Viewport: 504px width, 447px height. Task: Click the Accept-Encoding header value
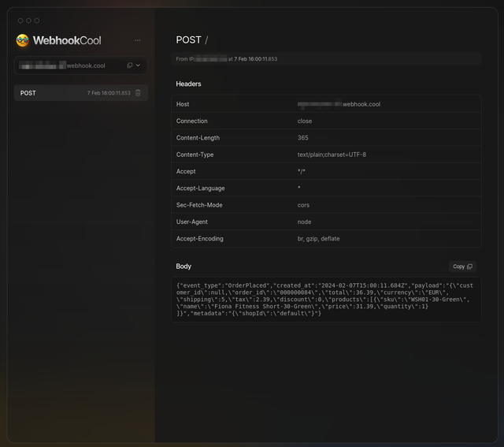pos(318,238)
